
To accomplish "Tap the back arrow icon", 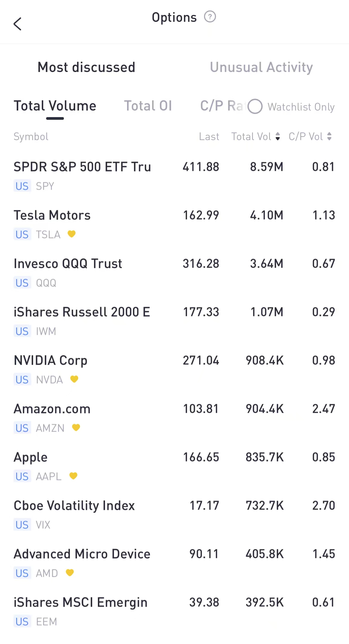I will pos(18,24).
